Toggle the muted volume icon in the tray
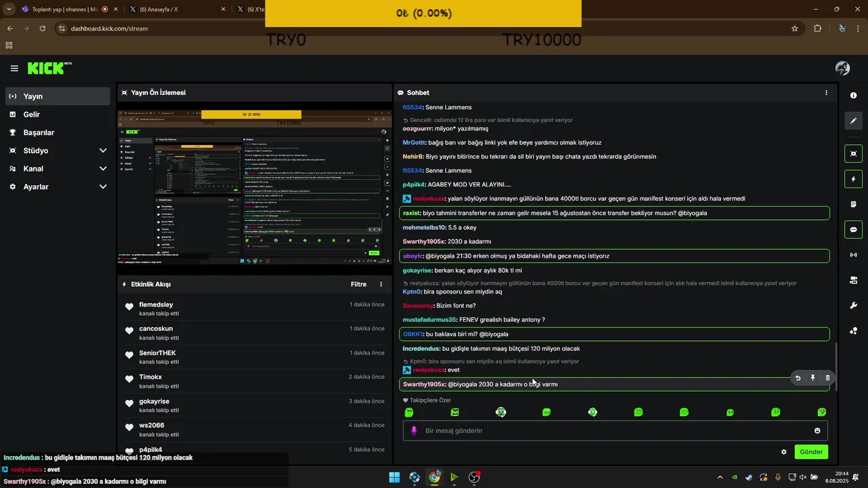 pos(803,477)
